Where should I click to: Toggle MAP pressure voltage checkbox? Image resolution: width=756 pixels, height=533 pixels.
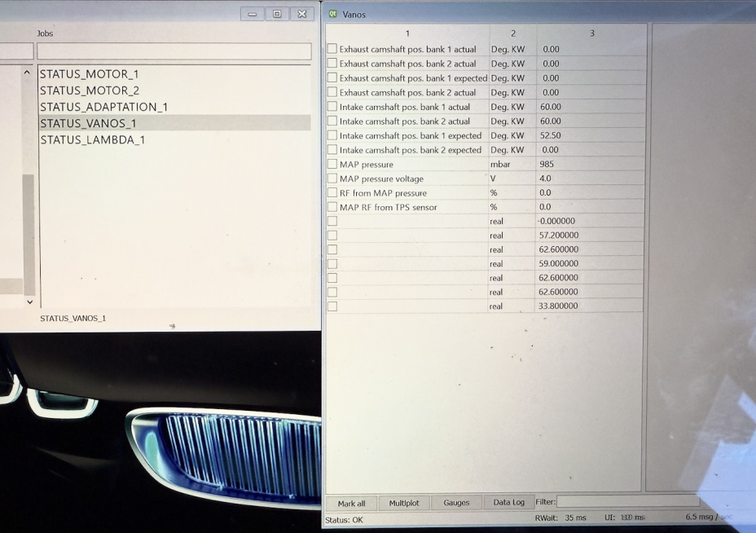click(332, 178)
